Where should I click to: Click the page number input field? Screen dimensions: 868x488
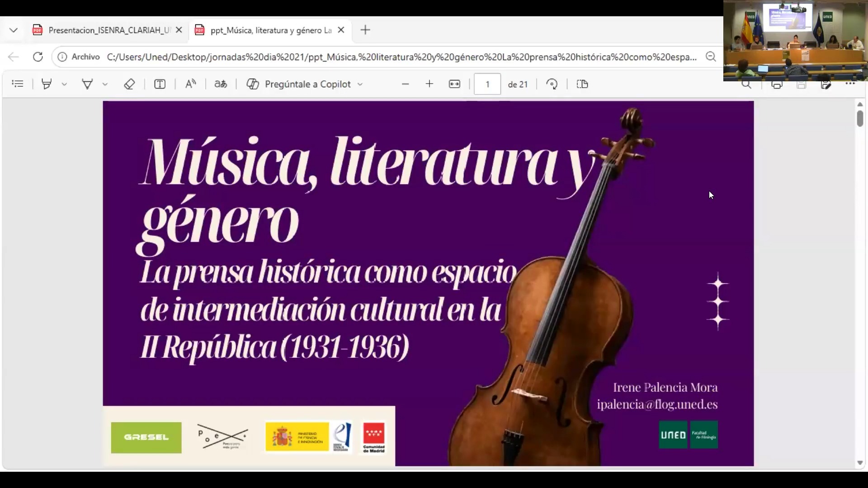point(487,84)
